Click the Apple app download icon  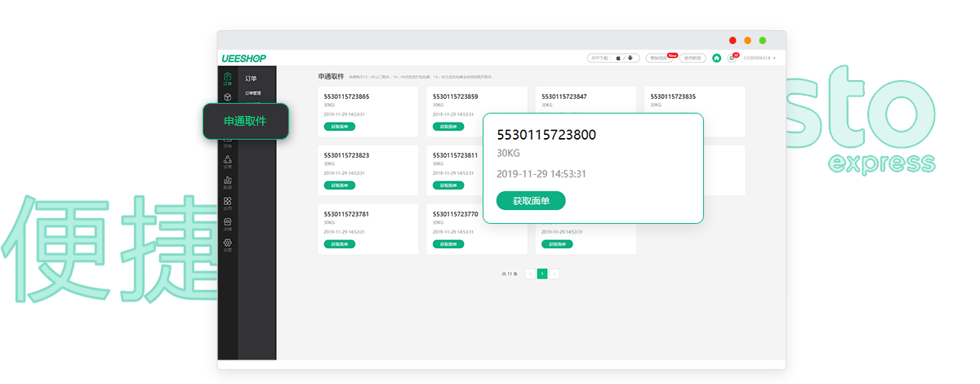coord(618,58)
